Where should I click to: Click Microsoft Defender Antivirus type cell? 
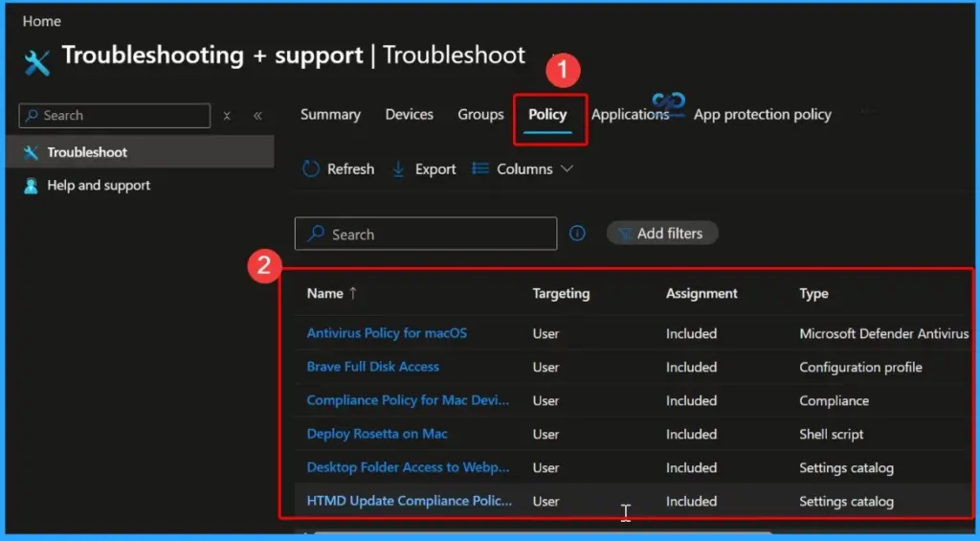point(883,333)
